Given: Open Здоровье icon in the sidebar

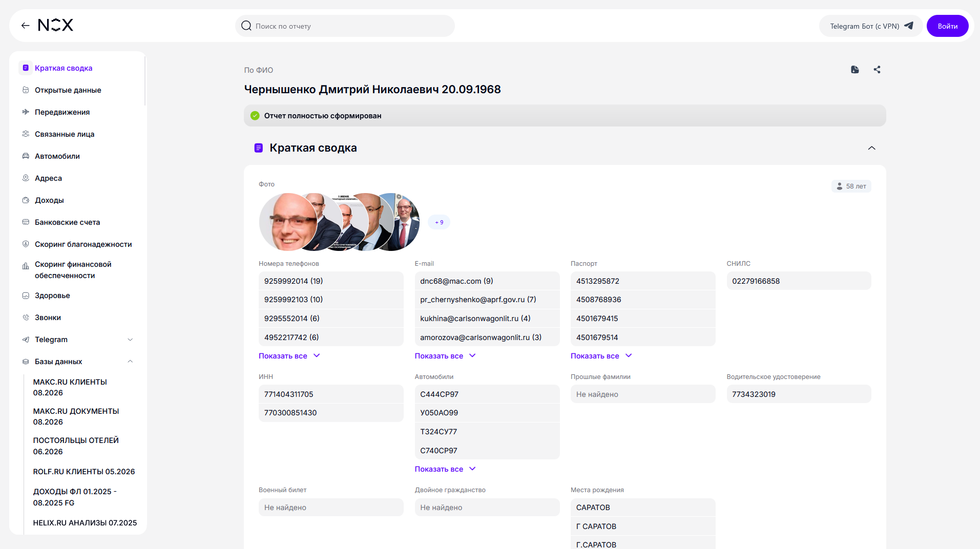Looking at the screenshot, I should click(26, 295).
